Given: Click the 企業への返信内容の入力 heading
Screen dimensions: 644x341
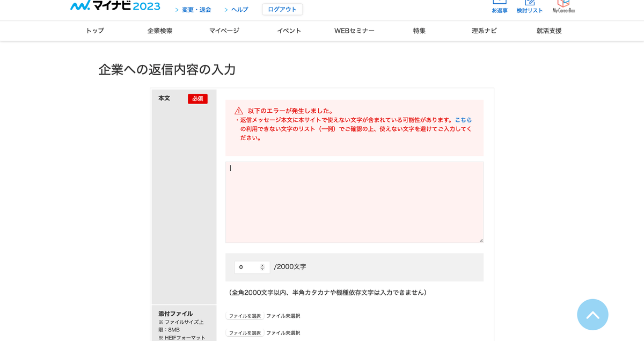Looking at the screenshot, I should tap(167, 70).
